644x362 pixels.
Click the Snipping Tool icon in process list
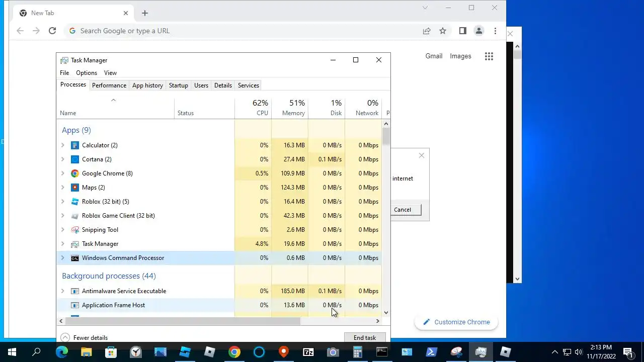(75, 230)
